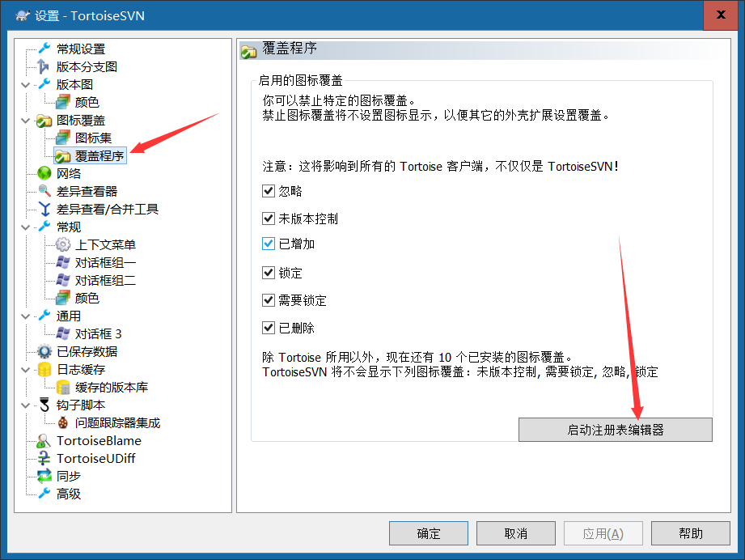The image size is (745, 560).
Task: Open 差异查看器 magnifier icon
Action: [44, 191]
